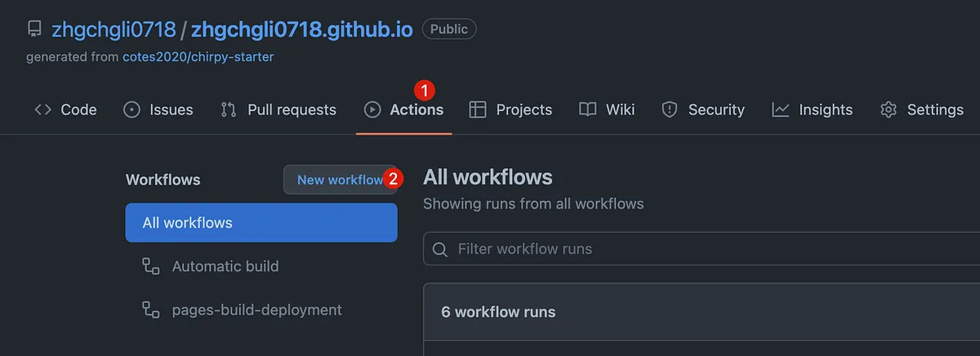Click the Issues circle-dot icon
The image size is (980, 356).
pos(131,109)
